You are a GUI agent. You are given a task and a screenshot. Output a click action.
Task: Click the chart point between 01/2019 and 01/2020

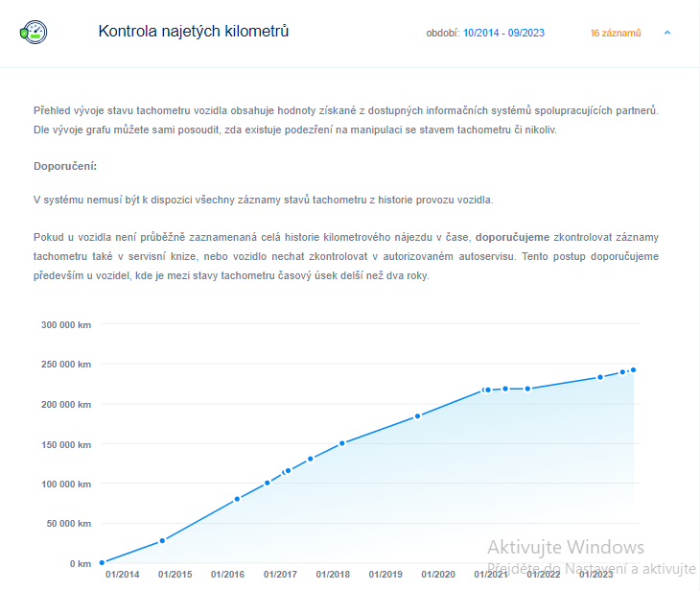(x=417, y=416)
